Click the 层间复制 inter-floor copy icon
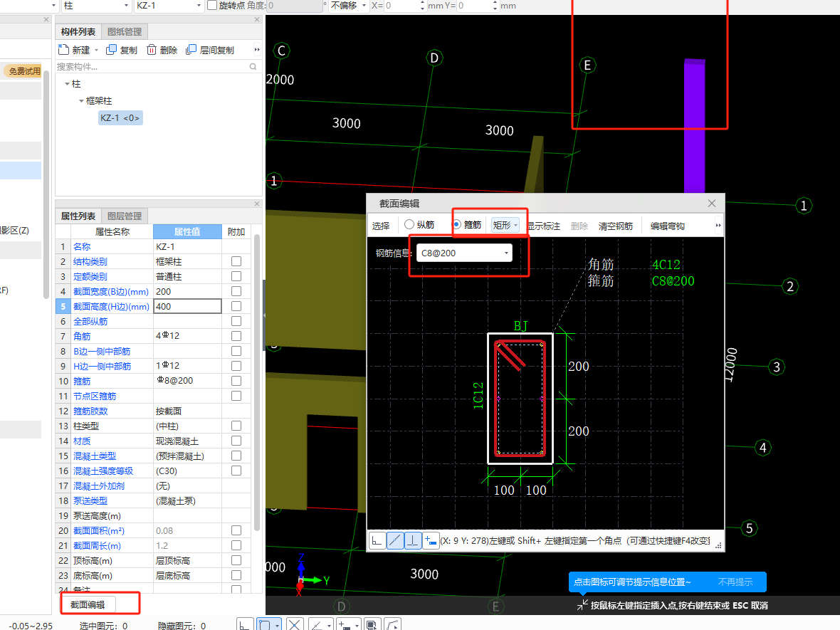 [191, 50]
